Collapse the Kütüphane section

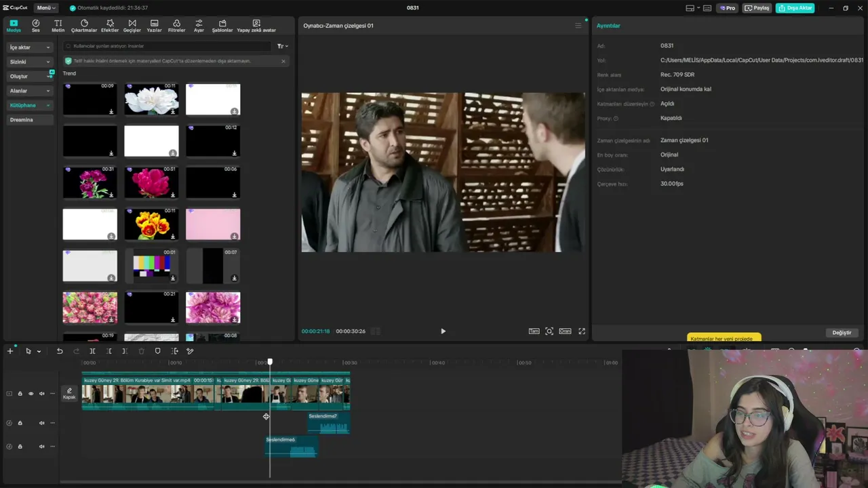coord(30,105)
